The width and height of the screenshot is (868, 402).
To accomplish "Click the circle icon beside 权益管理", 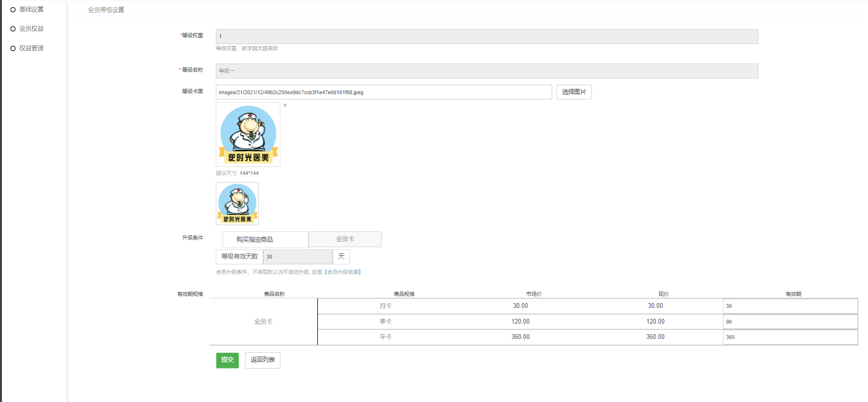I will tap(13, 48).
